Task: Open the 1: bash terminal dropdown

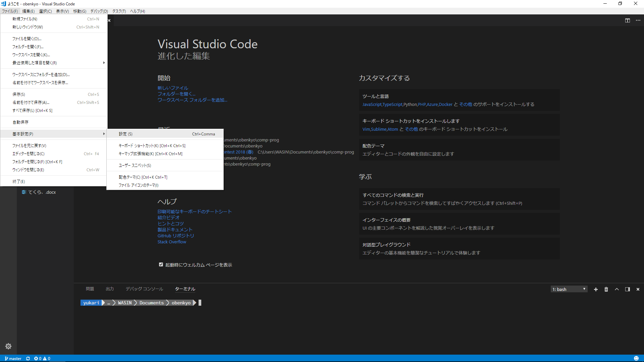Action: tap(569, 289)
